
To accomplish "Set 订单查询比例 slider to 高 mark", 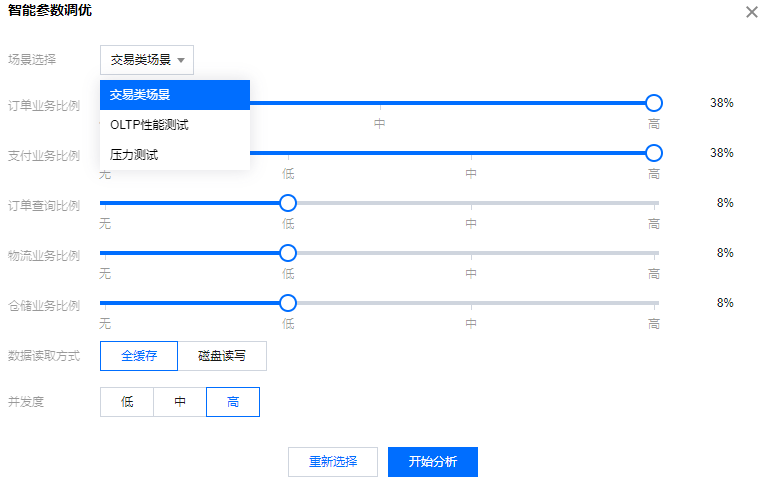I will pos(654,203).
